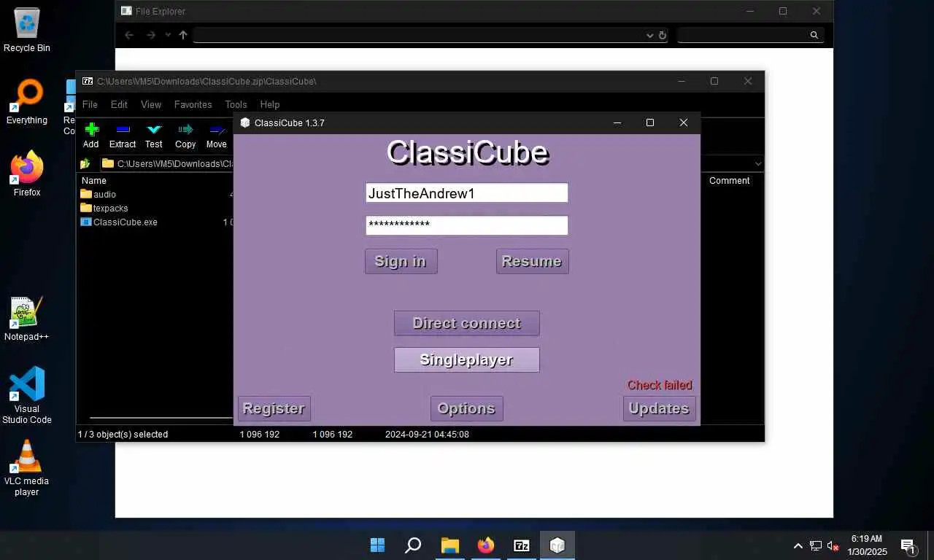Image resolution: width=934 pixels, height=560 pixels.
Task: Click Firefox icon in taskbar
Action: [x=485, y=545]
